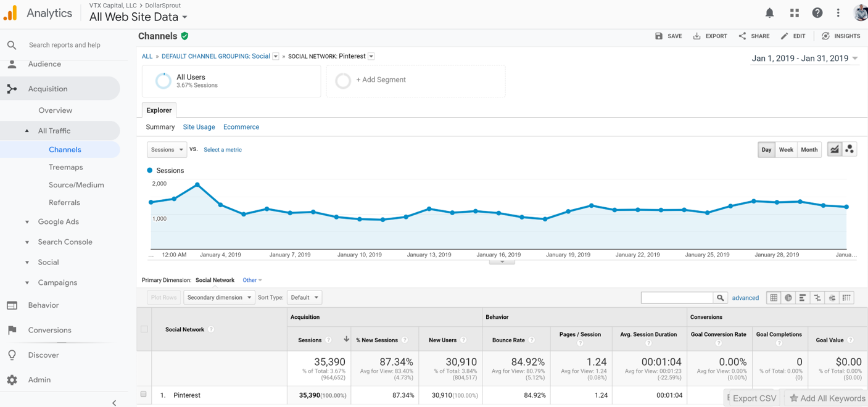Click the EXPORT button
868x407 pixels.
coord(710,36)
